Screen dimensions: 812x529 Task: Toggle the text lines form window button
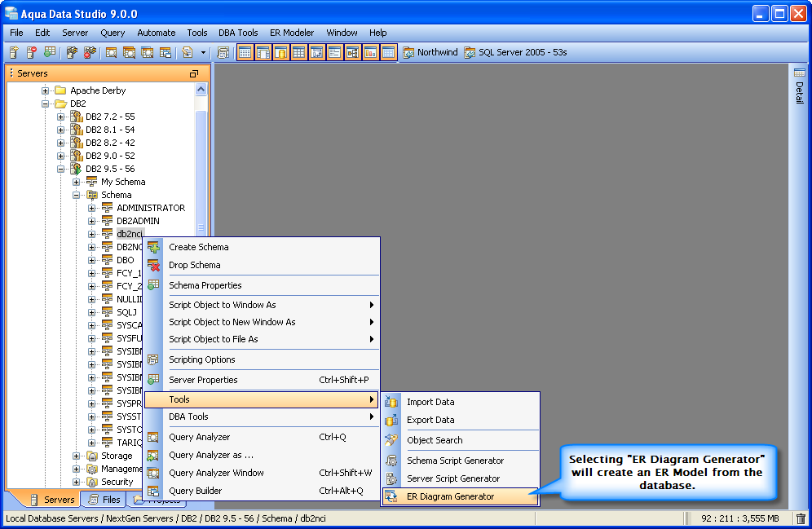tap(334, 52)
